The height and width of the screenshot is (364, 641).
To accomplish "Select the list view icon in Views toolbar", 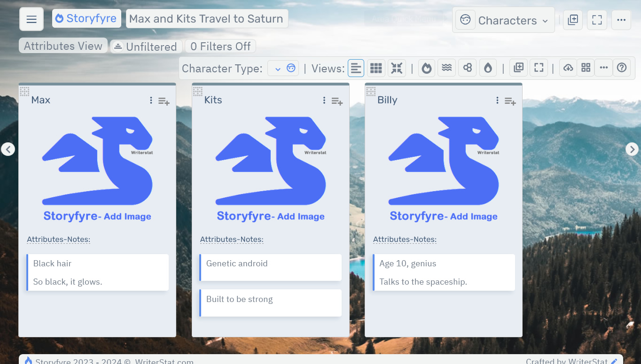I will click(x=356, y=68).
